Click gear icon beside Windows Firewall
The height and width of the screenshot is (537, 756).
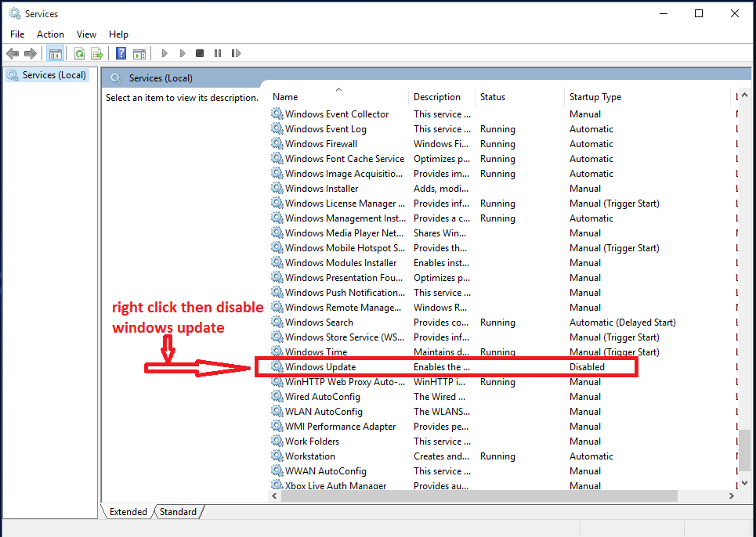(x=277, y=143)
